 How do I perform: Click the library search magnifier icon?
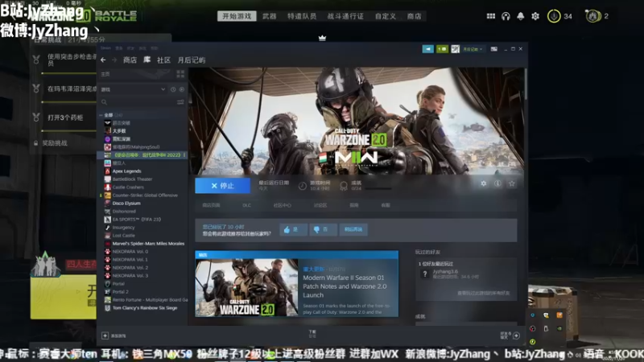pyautogui.click(x=105, y=102)
